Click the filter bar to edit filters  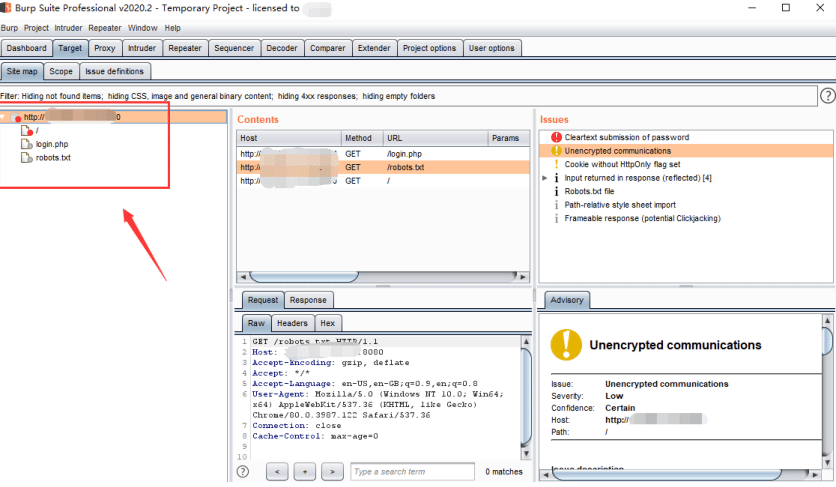point(408,96)
